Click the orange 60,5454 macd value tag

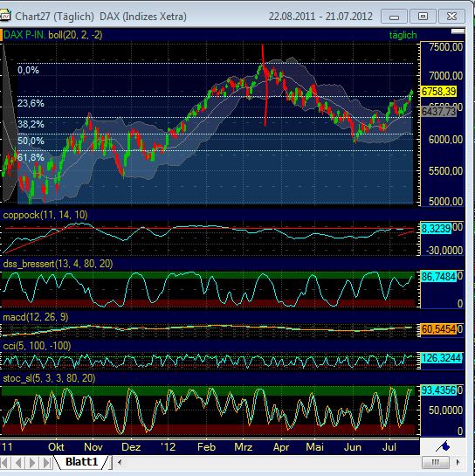point(438,329)
